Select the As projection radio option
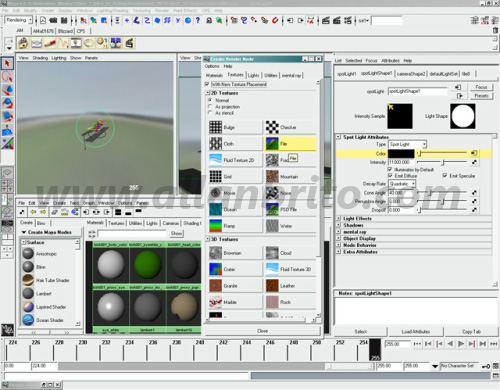Image resolution: width=500 pixels, height=390 pixels. click(210, 107)
